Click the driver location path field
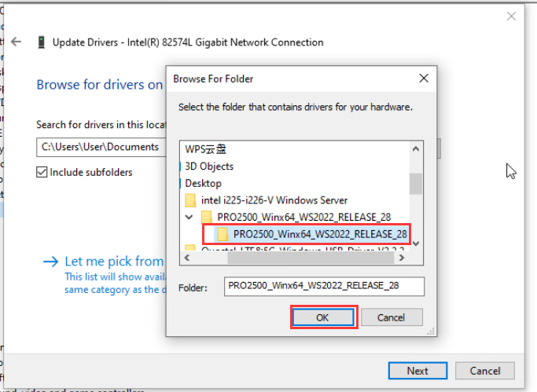 101,147
